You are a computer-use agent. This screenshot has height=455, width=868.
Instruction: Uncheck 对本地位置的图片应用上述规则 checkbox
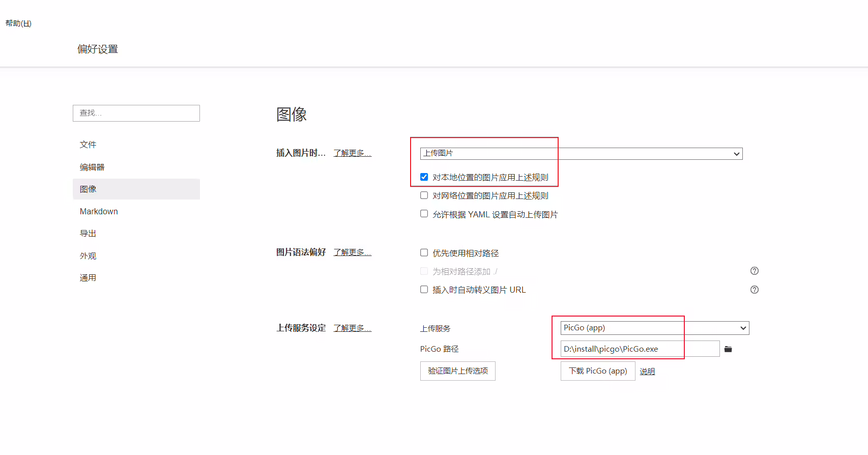(424, 177)
